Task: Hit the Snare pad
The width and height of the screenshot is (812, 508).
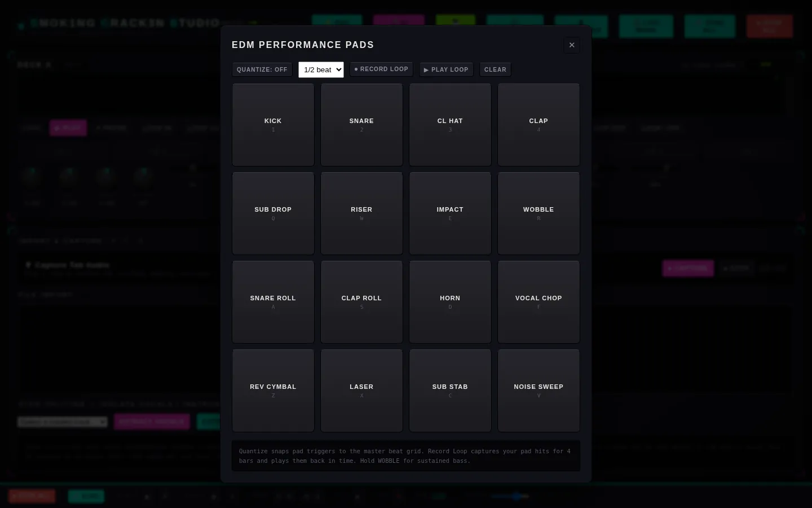Action: 361,125
